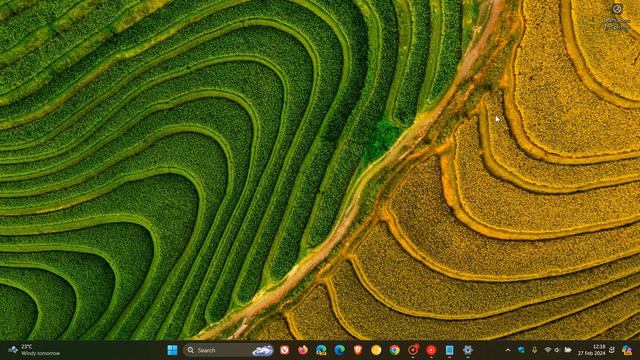Open the weather widget showing 23°C
Screen dimensions: 640x360
click(x=34, y=350)
